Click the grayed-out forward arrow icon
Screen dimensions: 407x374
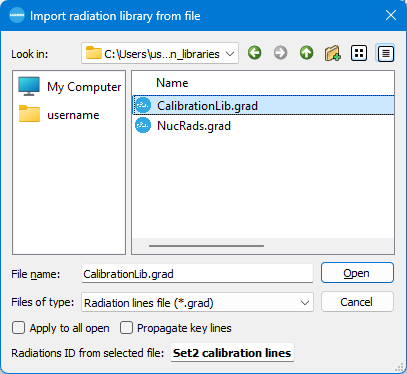[280, 53]
